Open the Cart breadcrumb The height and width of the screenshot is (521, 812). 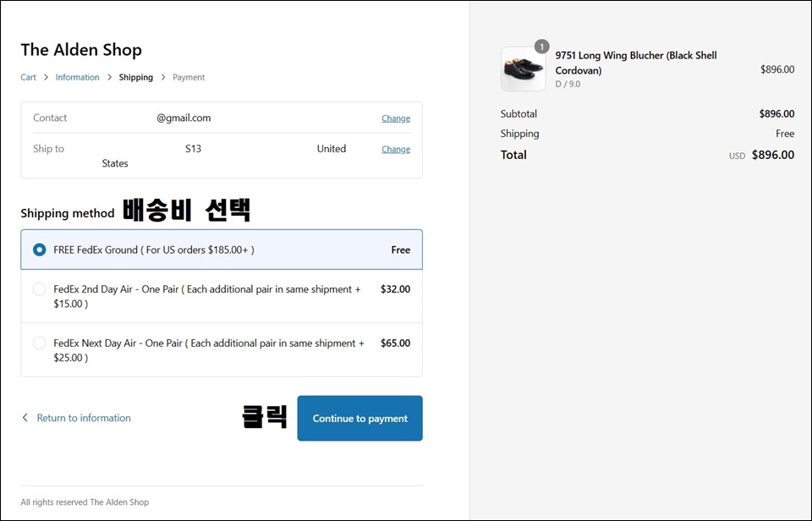tap(29, 77)
